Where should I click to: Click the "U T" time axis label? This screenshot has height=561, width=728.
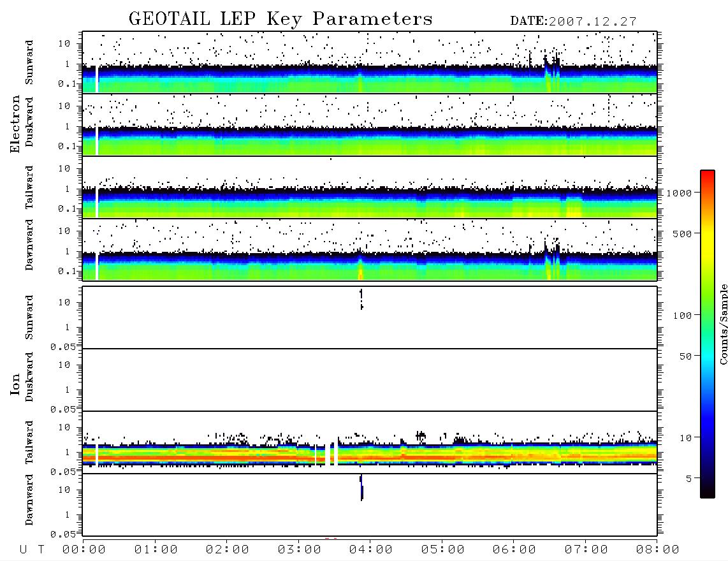[32, 550]
